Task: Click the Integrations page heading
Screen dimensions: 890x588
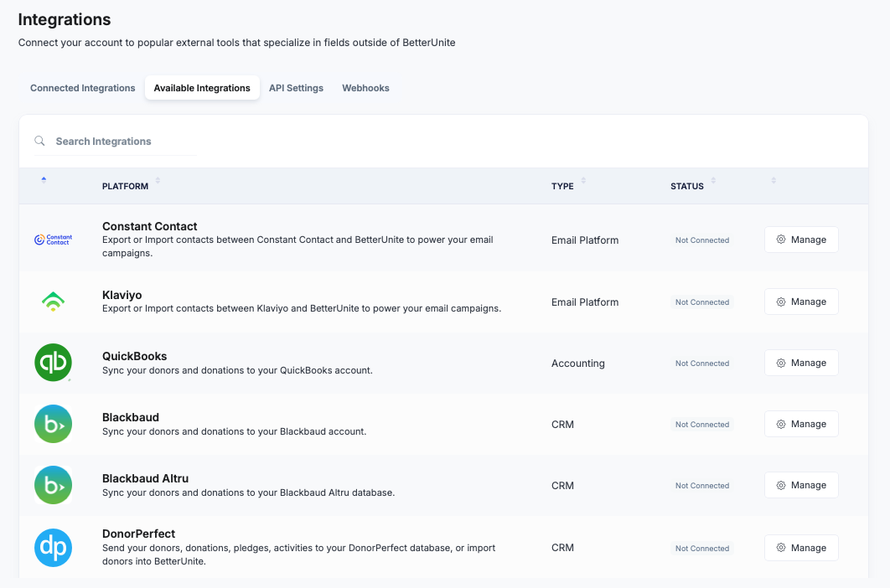Action: (65, 19)
